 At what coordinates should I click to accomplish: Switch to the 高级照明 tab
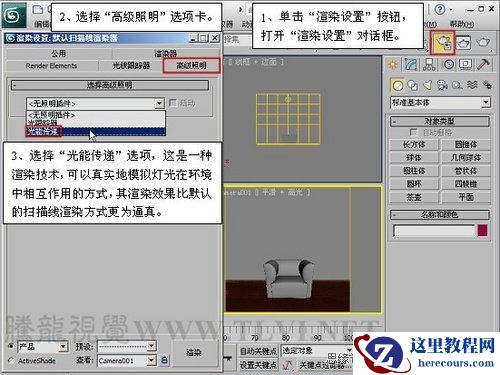(191, 66)
